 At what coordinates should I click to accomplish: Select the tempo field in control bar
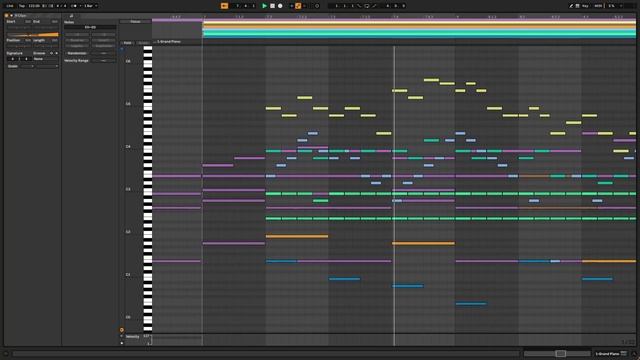pos(34,6)
